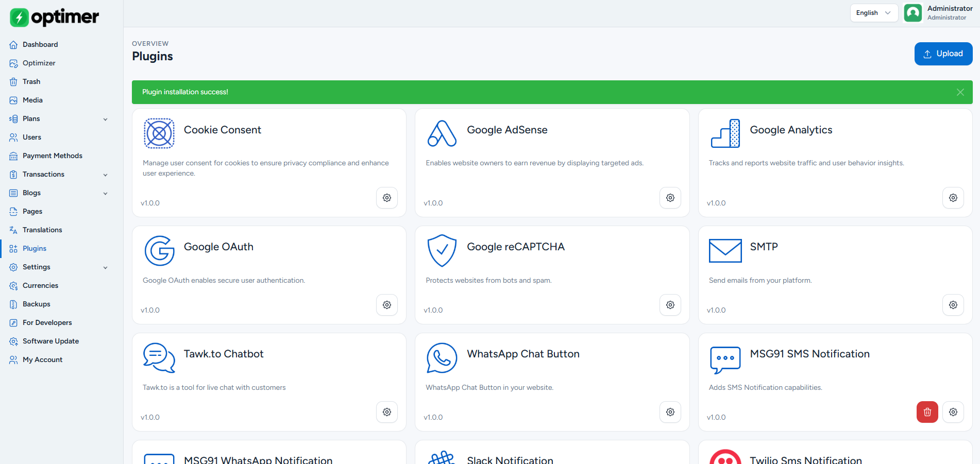Click the Tawk.to Chatbot title

click(x=224, y=354)
